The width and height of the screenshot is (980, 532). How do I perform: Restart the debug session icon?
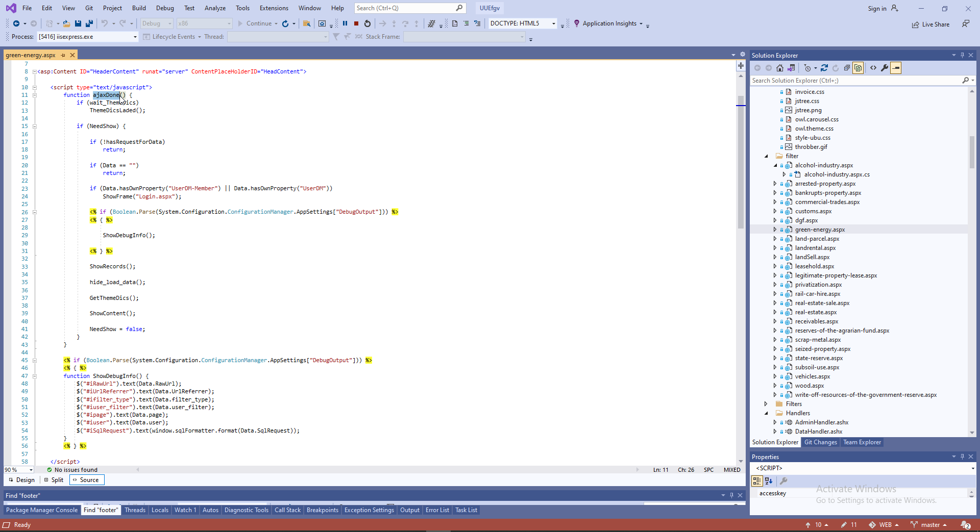[367, 23]
